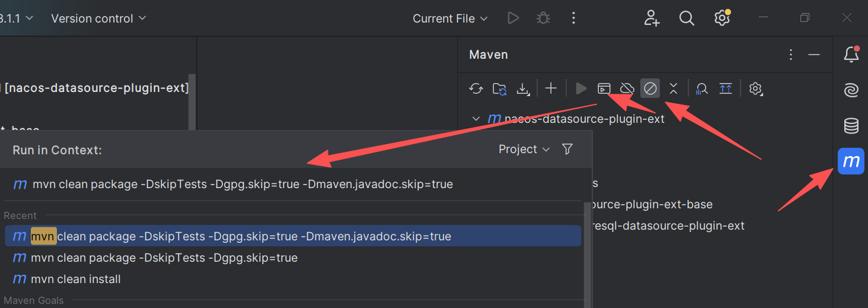The height and width of the screenshot is (308, 868).
Task: Open the Version control dropdown
Action: 98,18
